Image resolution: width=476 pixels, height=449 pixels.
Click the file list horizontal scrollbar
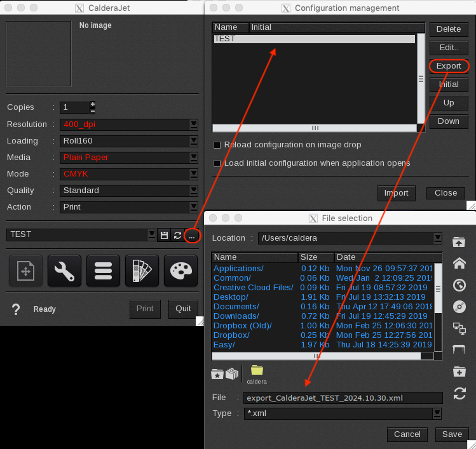316,356
